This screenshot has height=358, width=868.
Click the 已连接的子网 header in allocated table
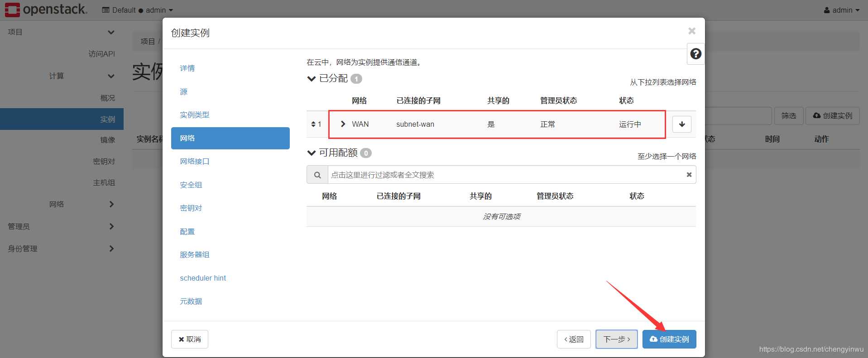tap(418, 100)
